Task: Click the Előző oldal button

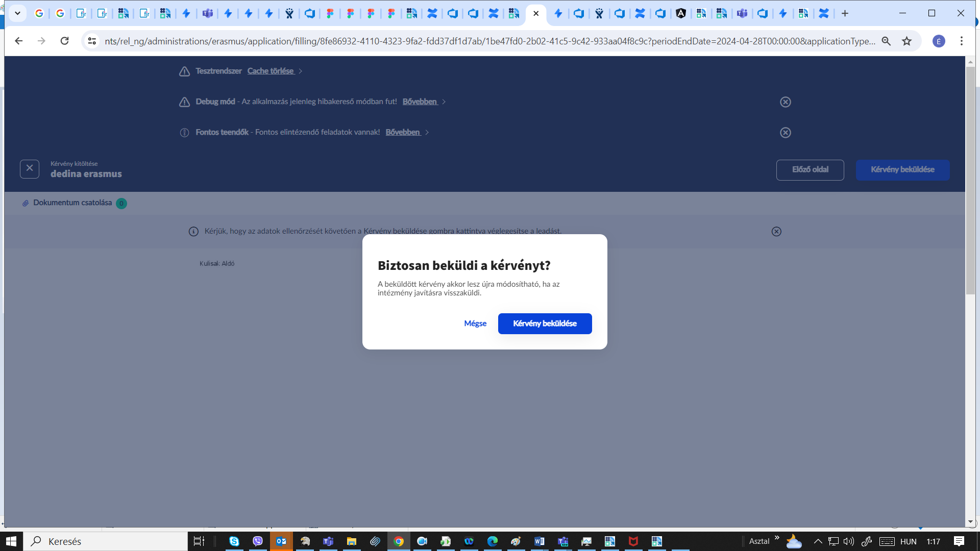Action: tap(810, 170)
